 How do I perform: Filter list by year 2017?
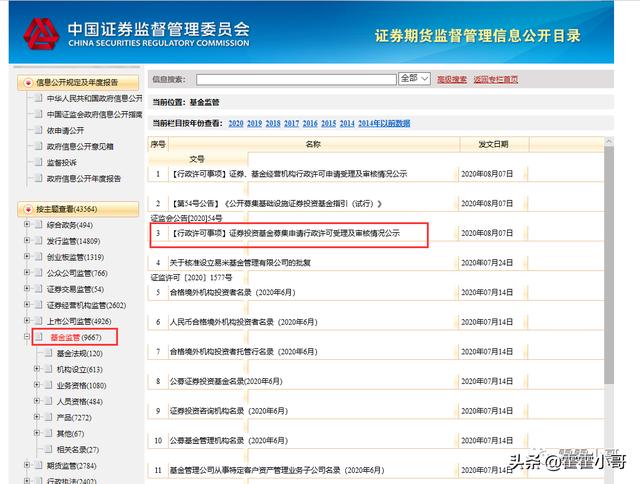point(291,123)
